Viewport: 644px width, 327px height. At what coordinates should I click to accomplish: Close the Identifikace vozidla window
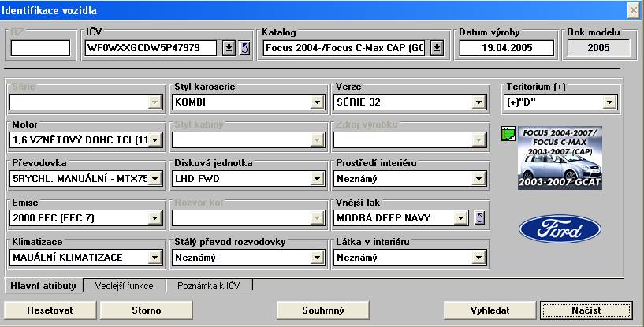tap(633, 9)
